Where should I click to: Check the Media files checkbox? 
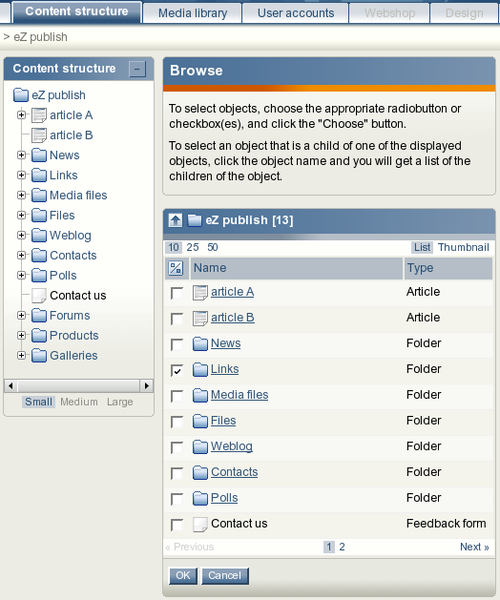[177, 396]
